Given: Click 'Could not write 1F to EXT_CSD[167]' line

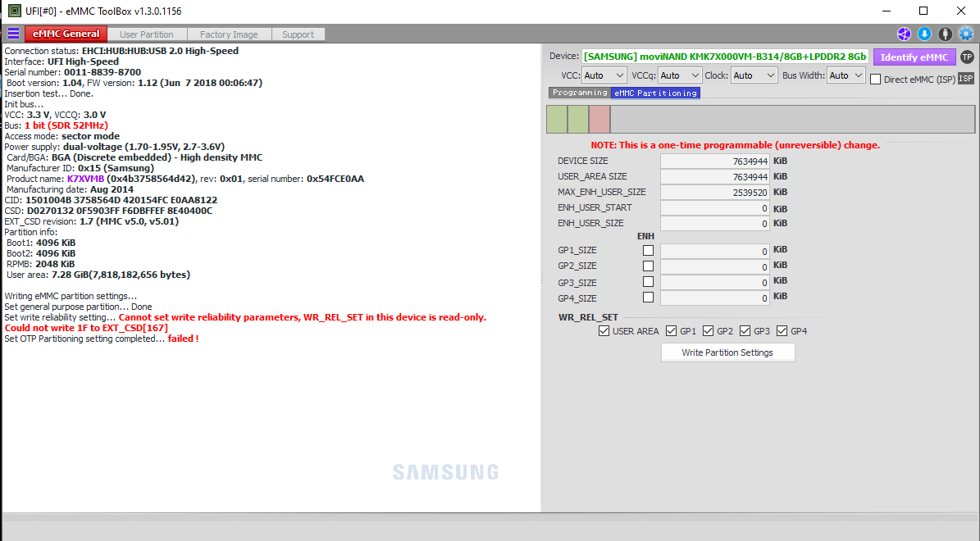Looking at the screenshot, I should (86, 328).
